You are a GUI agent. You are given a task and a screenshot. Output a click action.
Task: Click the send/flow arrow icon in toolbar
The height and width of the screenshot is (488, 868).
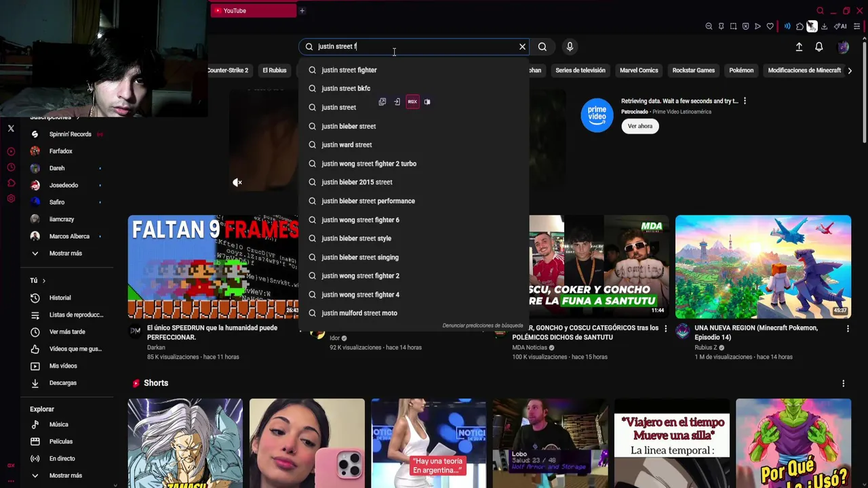(757, 26)
